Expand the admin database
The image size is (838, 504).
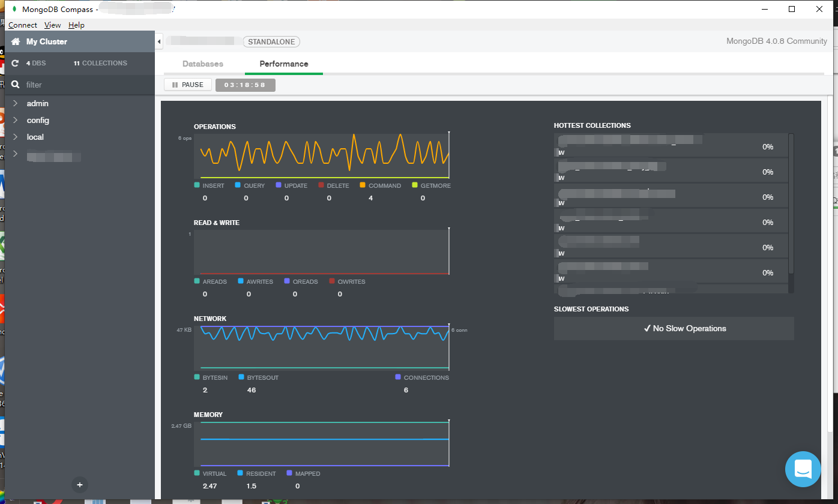point(16,103)
